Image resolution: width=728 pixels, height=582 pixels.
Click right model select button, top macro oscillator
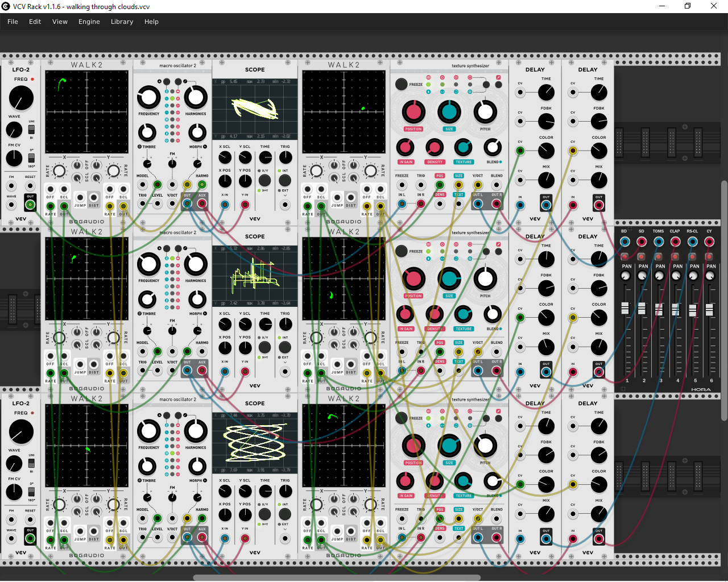(x=178, y=82)
